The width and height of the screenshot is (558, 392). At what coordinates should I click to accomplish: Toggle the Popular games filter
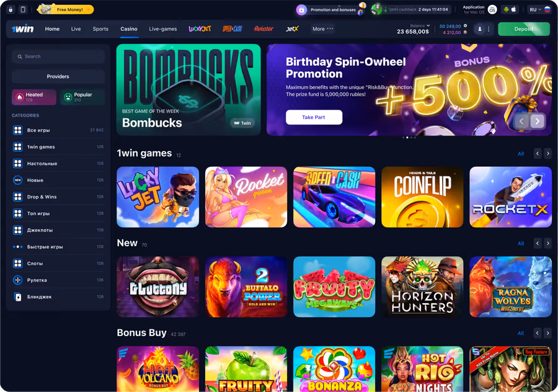click(x=82, y=97)
